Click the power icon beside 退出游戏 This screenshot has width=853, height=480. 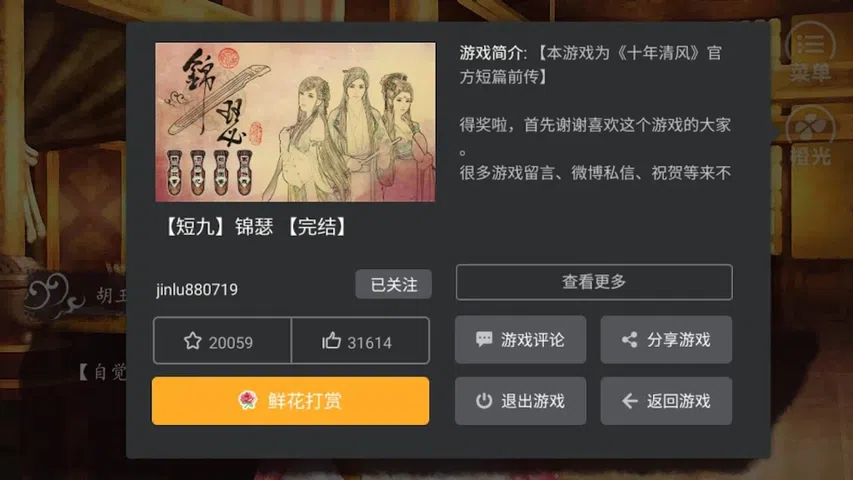tap(484, 401)
